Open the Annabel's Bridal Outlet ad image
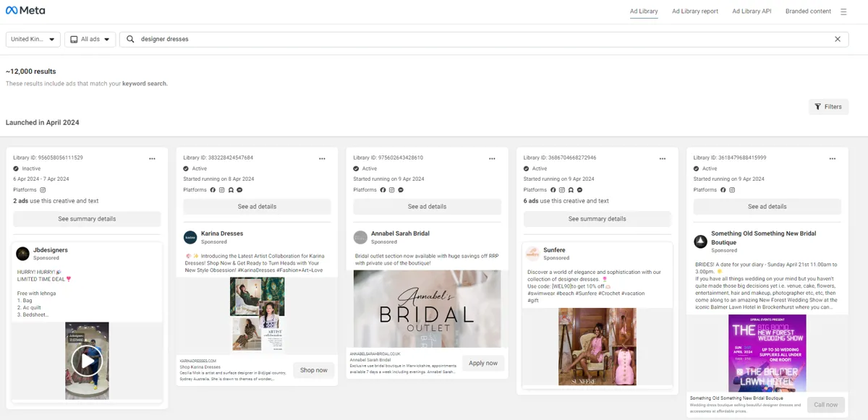868x420 pixels. (427, 309)
